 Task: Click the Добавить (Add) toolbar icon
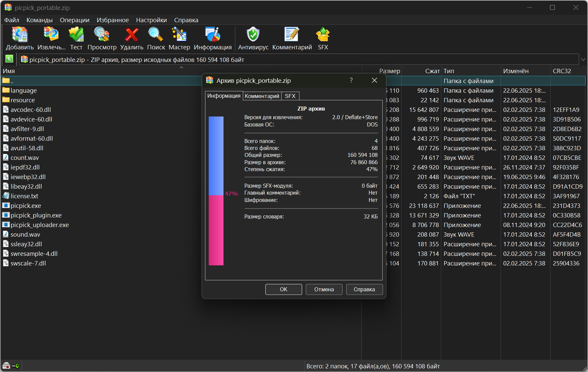(x=20, y=34)
